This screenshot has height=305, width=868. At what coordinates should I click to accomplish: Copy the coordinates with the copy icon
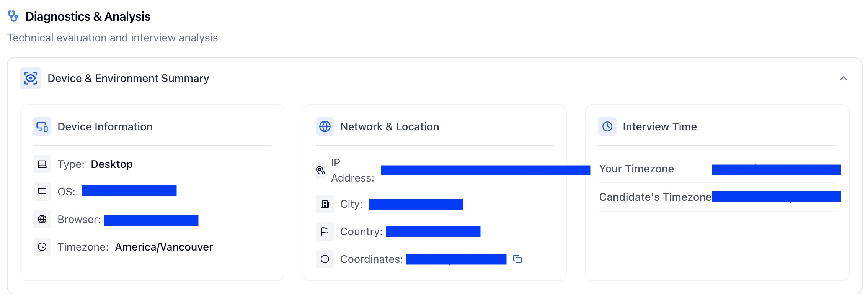[517, 259]
